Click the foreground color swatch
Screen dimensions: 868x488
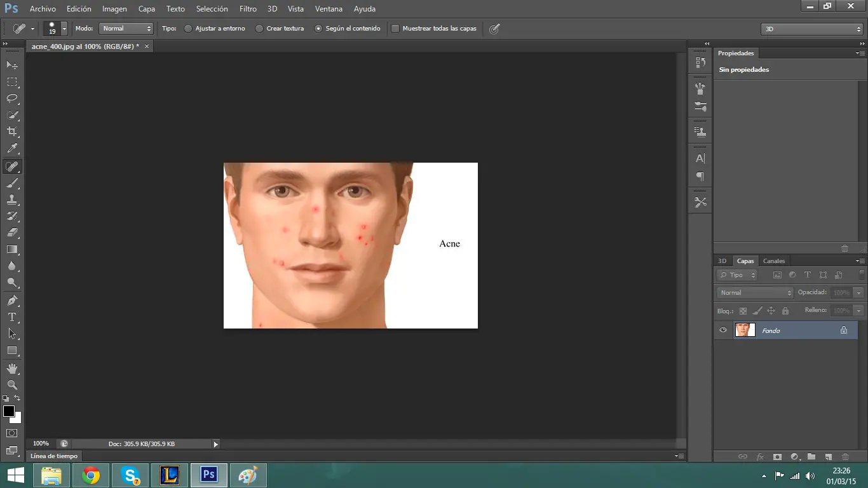pyautogui.click(x=9, y=411)
